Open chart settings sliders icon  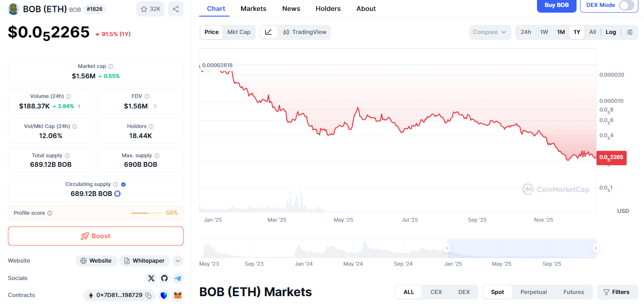tap(630, 32)
